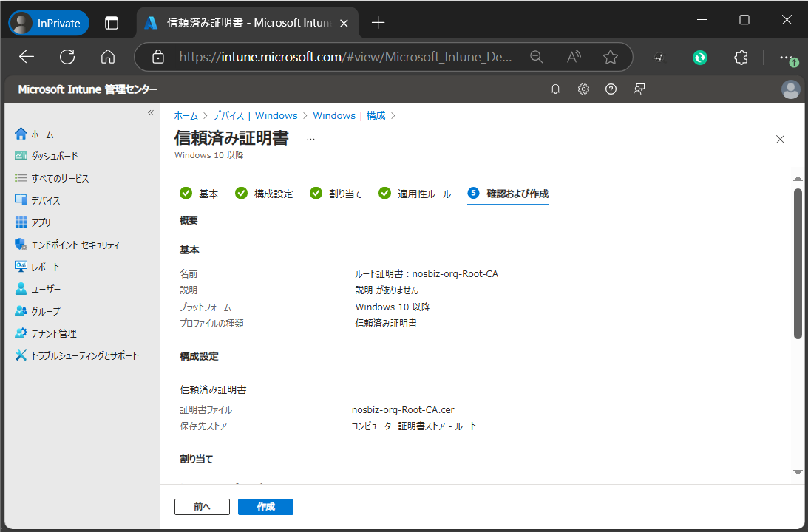808x532 pixels.
Task: Open the feedback icon in header
Action: click(639, 89)
